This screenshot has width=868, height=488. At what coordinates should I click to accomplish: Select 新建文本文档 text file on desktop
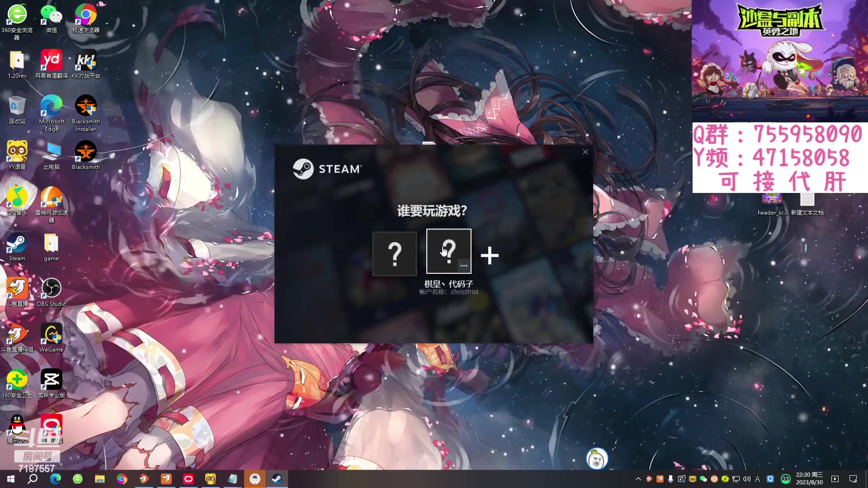[x=807, y=205]
